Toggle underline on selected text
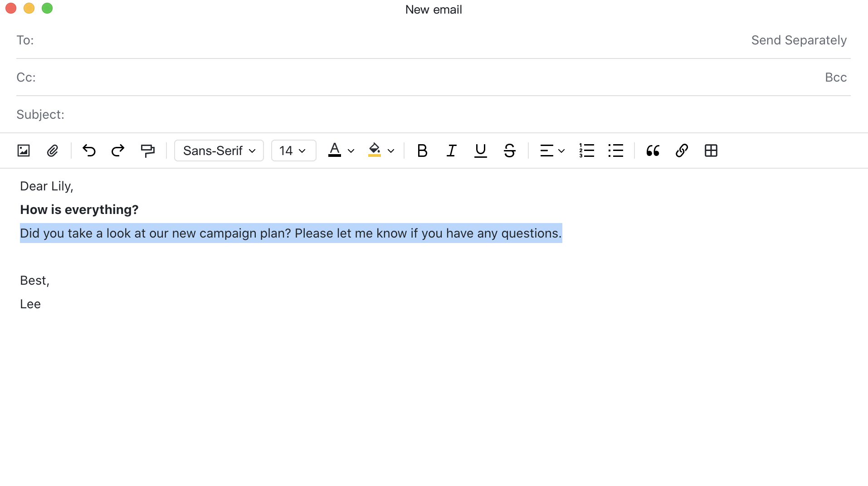 coord(480,151)
